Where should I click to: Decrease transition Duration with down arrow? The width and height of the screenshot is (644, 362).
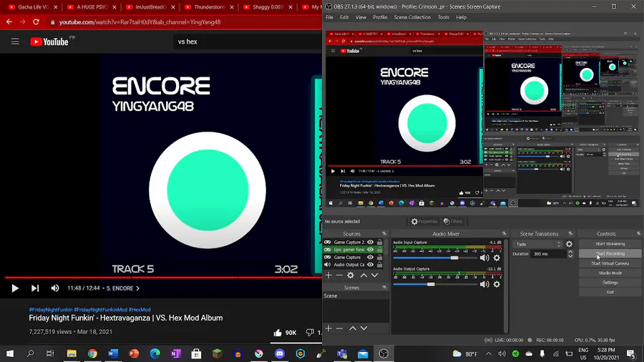570,256
